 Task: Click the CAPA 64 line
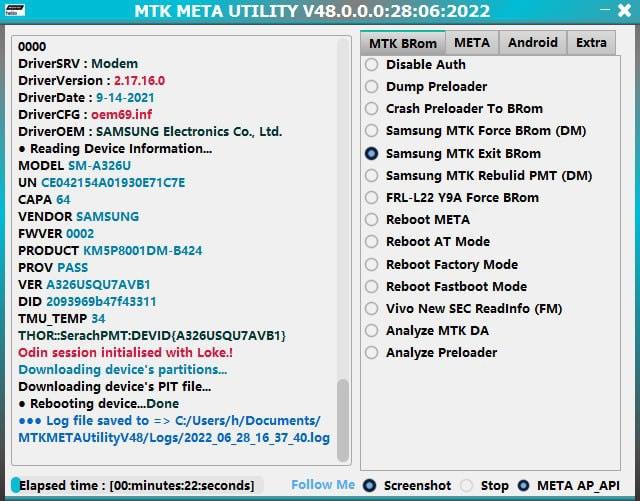click(x=44, y=200)
